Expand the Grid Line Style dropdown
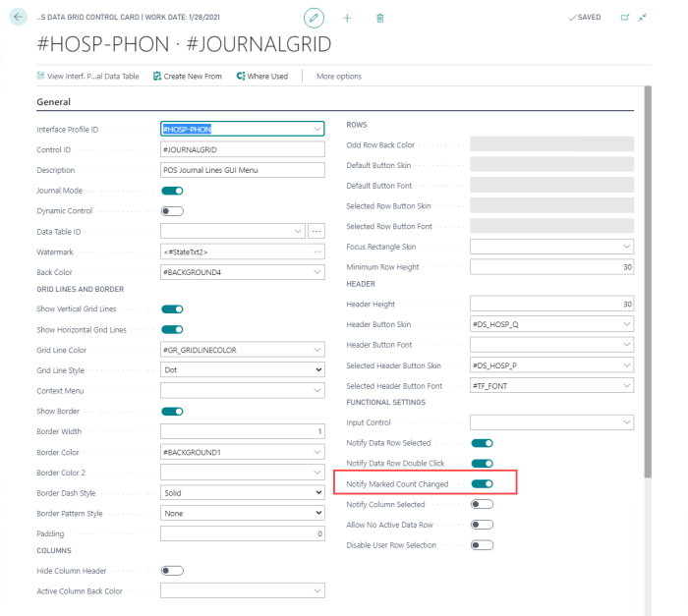The height and width of the screenshot is (616, 688). pyautogui.click(x=242, y=369)
